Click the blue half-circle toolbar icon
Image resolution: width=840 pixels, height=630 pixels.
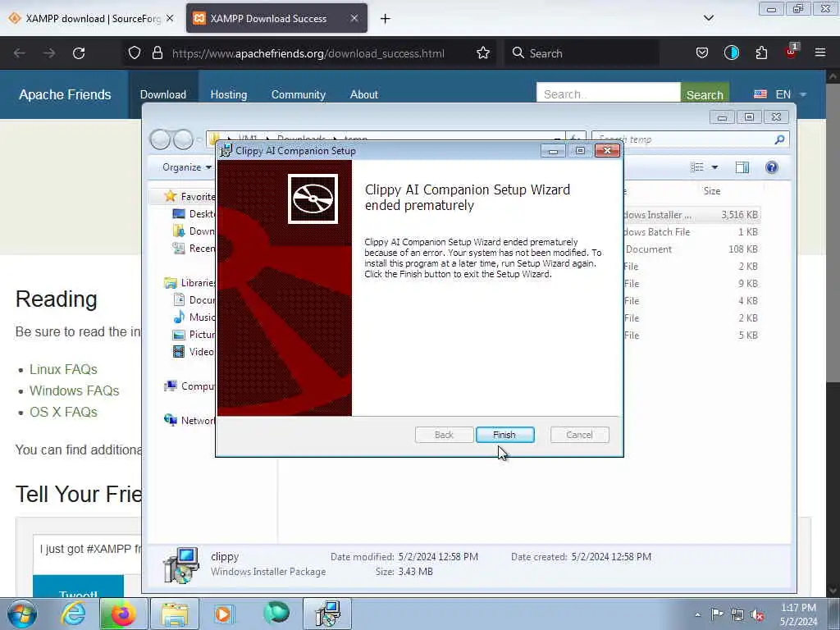[731, 53]
